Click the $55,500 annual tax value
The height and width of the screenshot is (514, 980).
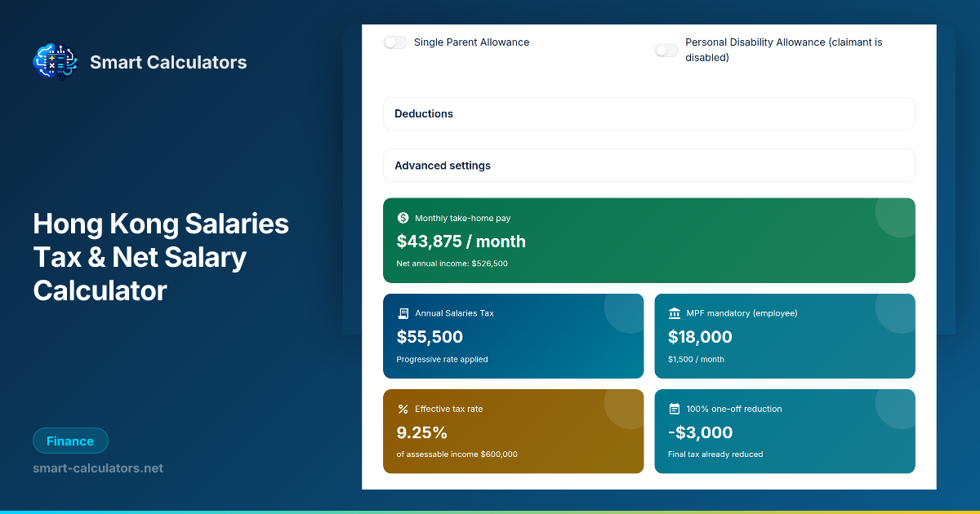click(430, 337)
